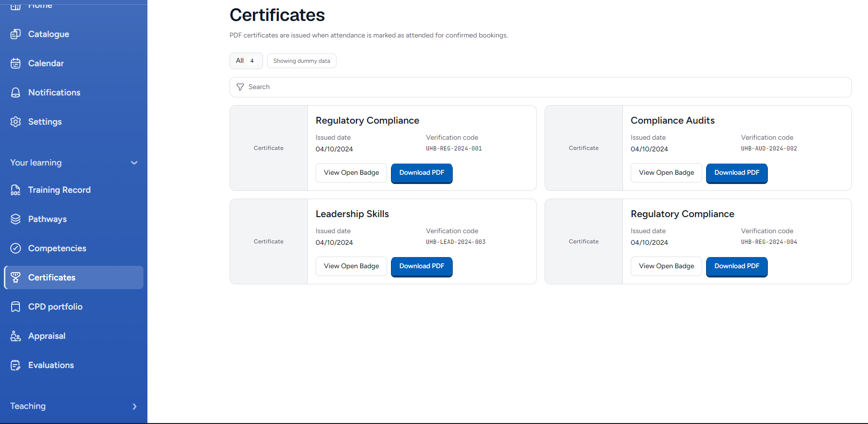Viewport: 868px width, 424px height.
Task: Click the Compliance Audits certificate thumbnail
Action: click(584, 148)
